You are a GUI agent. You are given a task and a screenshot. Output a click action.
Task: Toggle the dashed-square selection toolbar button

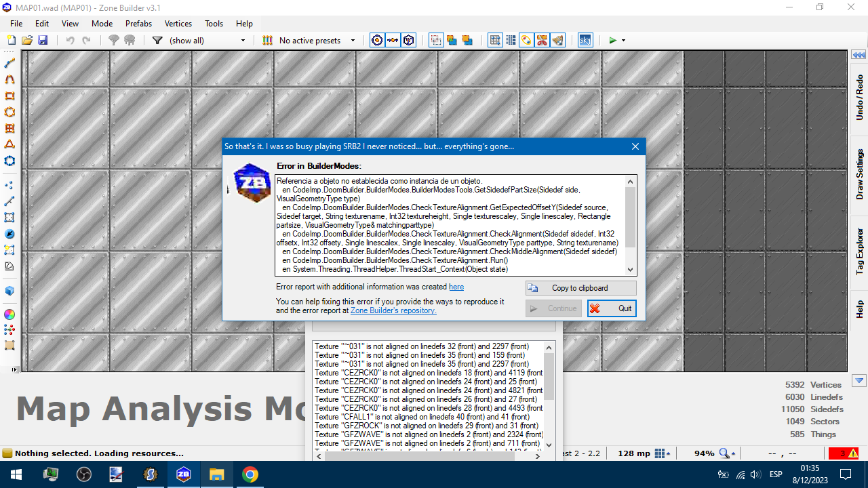point(435,41)
